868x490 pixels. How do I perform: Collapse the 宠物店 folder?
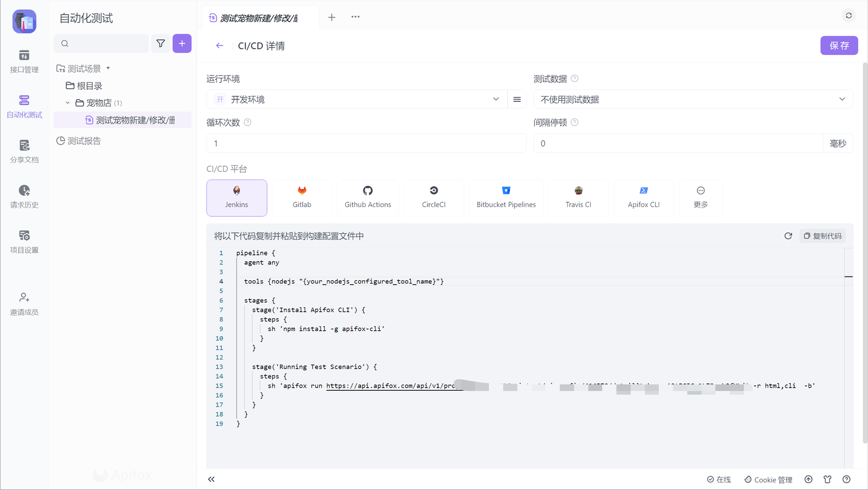point(68,103)
